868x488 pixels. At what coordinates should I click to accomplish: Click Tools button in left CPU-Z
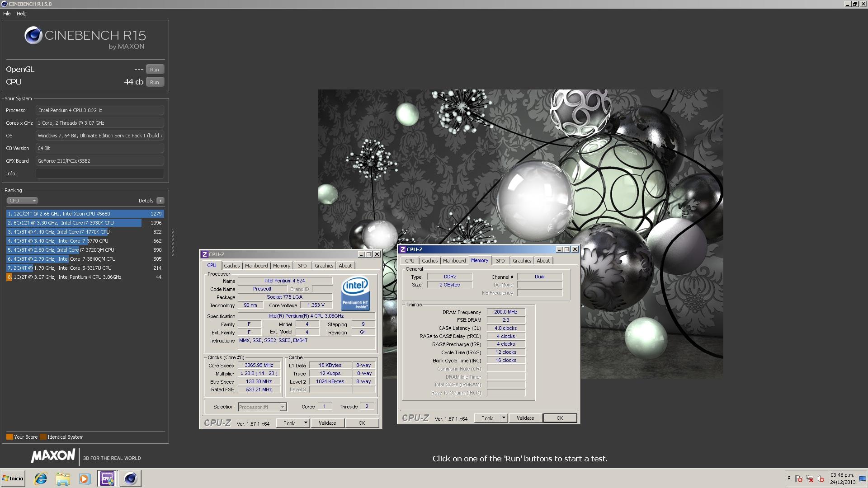tap(289, 423)
